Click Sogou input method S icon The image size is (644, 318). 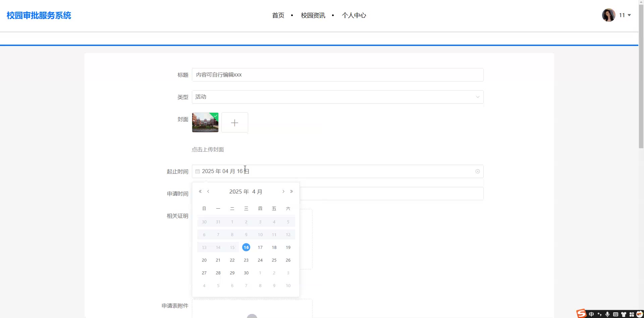point(582,314)
